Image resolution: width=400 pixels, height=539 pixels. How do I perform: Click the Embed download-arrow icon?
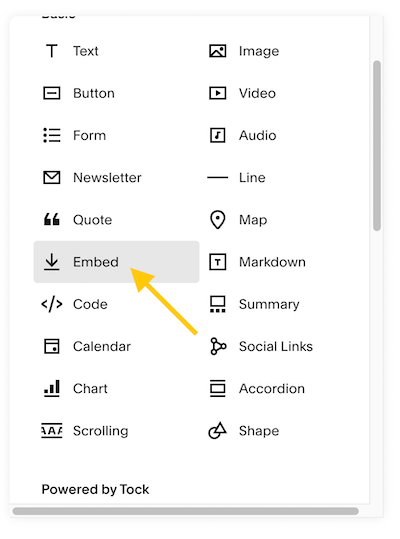tap(52, 262)
